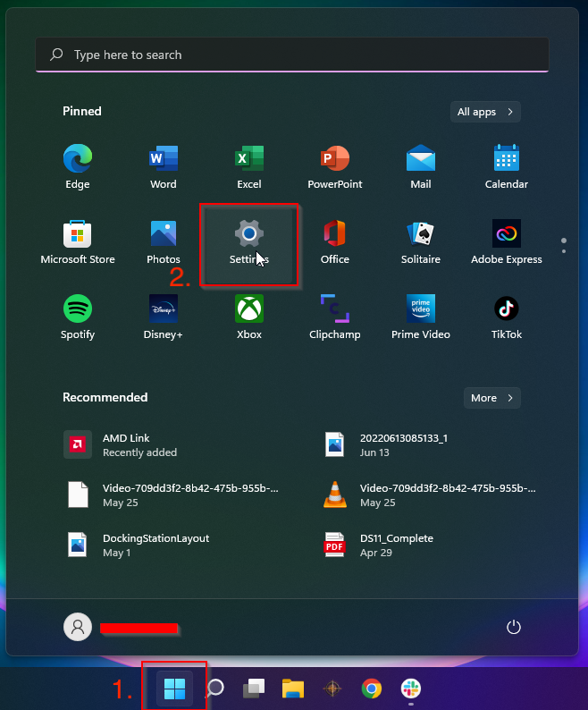Expand All apps list
The height and width of the screenshot is (710, 588).
[x=485, y=112]
